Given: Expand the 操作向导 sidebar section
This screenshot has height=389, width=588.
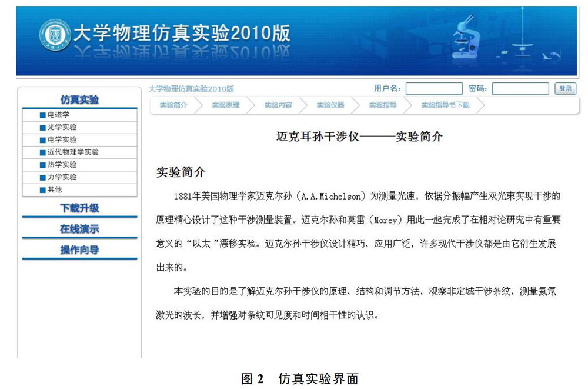Looking at the screenshot, I should pos(79,250).
